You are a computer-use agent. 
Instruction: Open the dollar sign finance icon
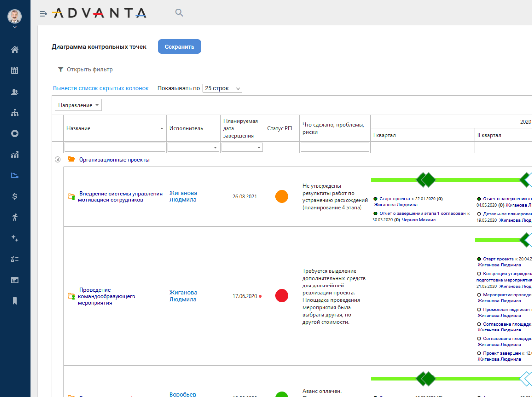click(15, 196)
